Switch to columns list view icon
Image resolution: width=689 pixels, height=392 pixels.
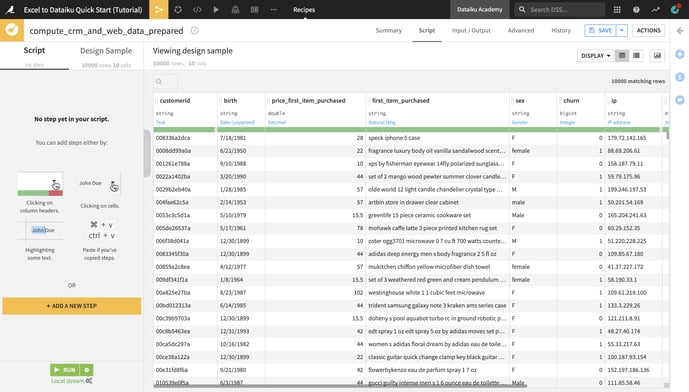(x=636, y=55)
